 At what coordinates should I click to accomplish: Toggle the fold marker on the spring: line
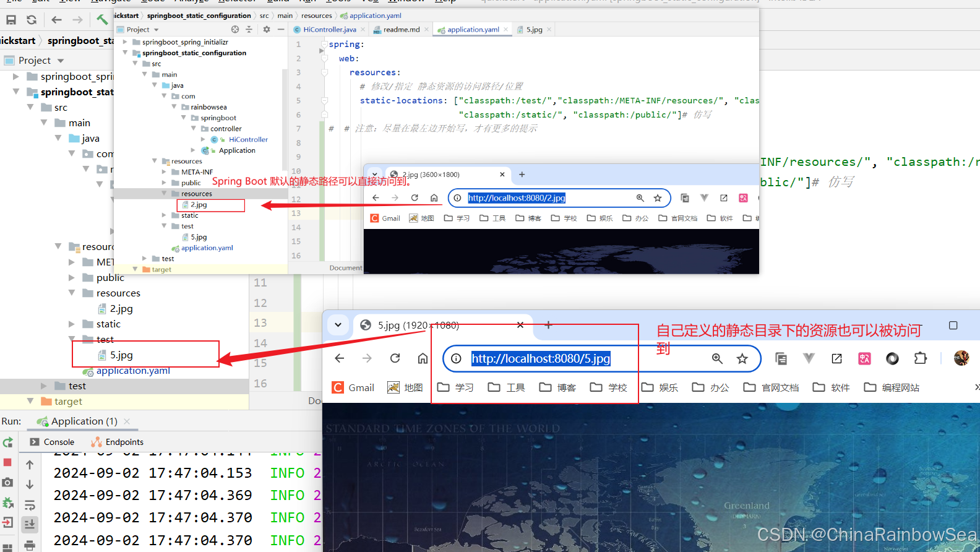[x=324, y=45]
